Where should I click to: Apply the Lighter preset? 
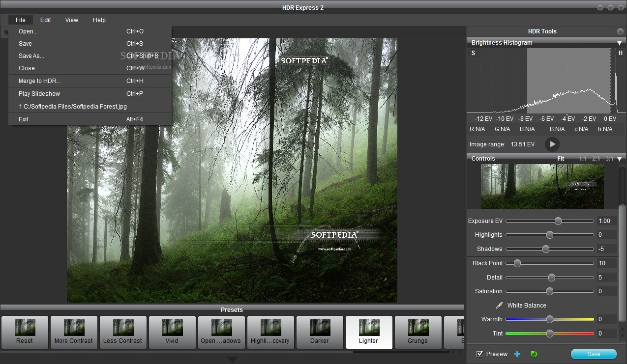click(369, 333)
